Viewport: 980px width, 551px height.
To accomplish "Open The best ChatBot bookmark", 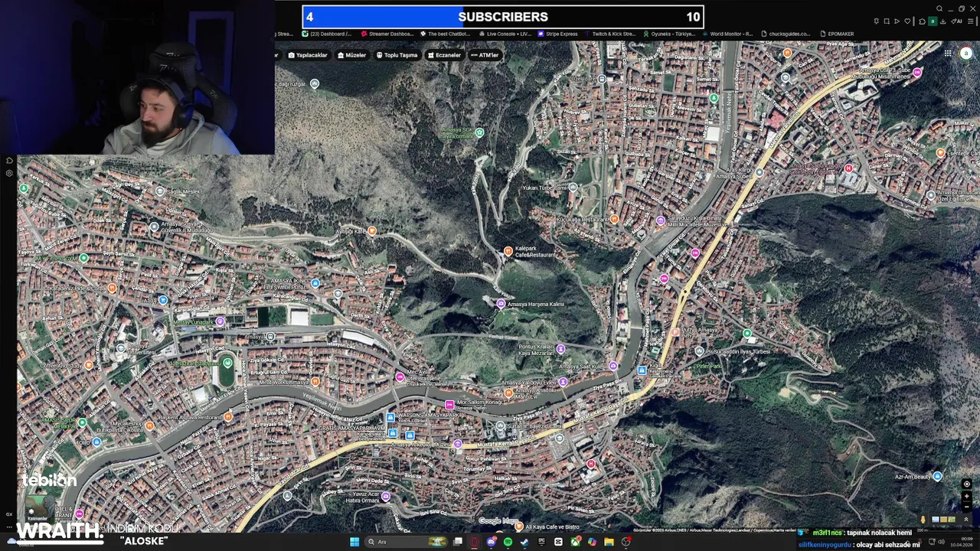I will [444, 34].
